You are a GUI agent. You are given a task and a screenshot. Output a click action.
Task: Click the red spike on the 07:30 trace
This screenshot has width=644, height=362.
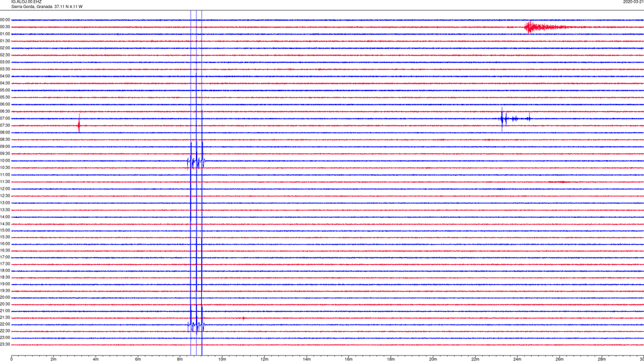tap(79, 125)
